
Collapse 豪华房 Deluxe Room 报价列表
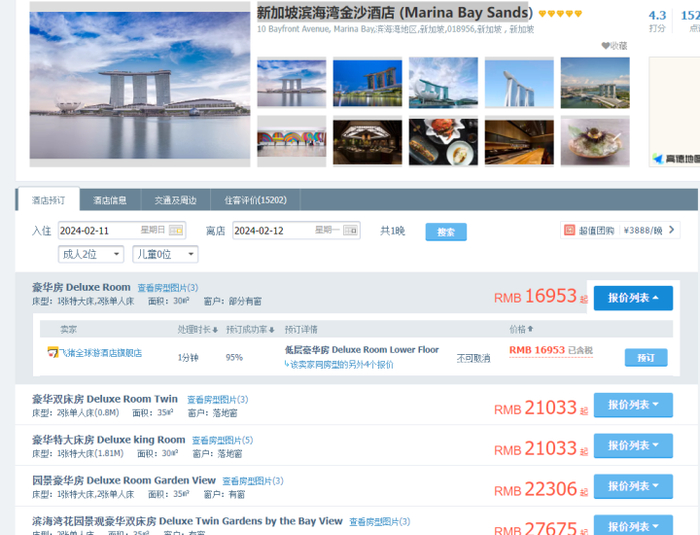click(633, 298)
